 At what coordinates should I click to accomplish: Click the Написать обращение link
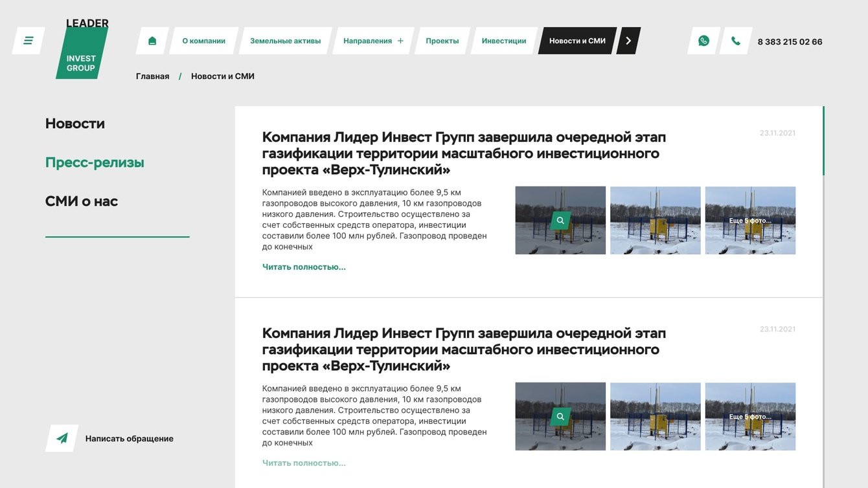pyautogui.click(x=130, y=439)
